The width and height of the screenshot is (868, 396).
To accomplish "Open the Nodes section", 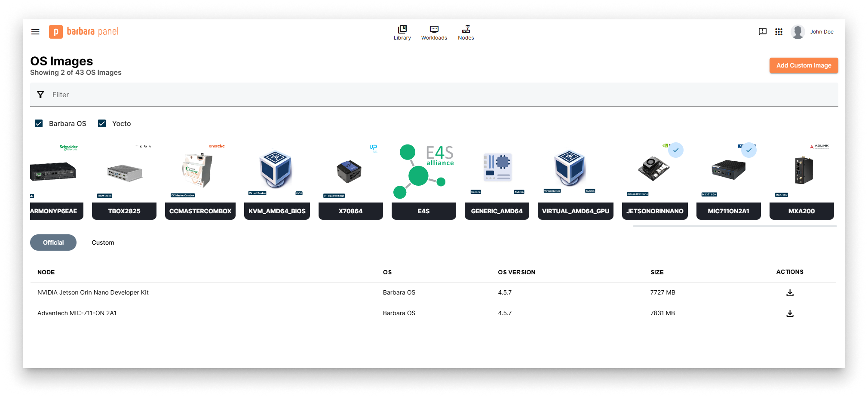I will pos(466,32).
